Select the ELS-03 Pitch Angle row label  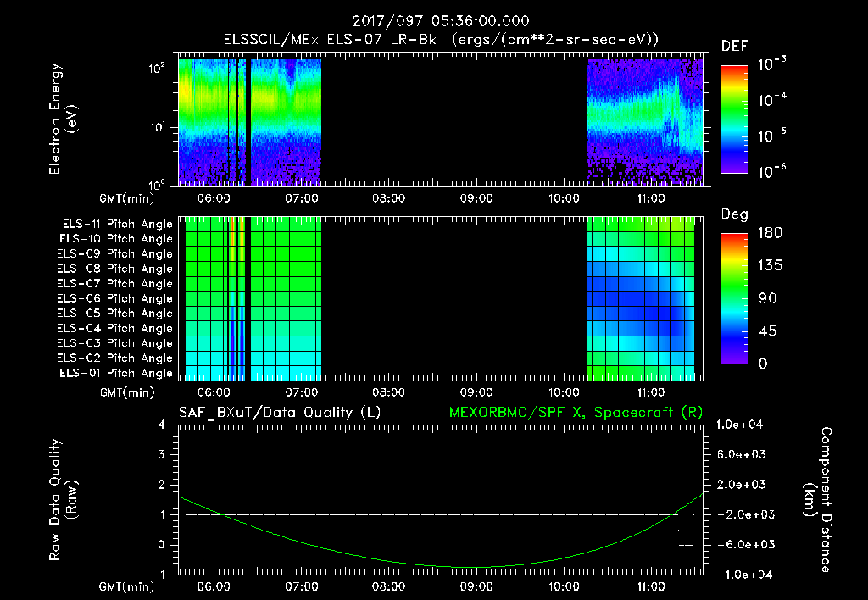coord(114,343)
